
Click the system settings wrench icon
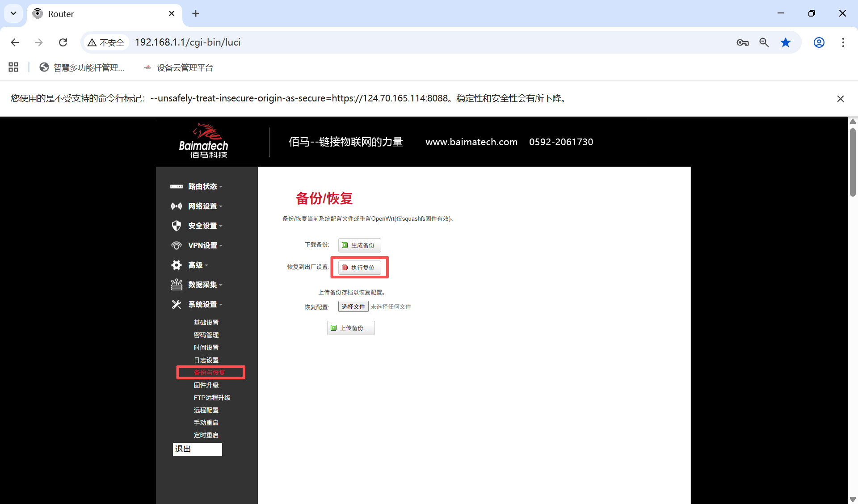click(177, 304)
